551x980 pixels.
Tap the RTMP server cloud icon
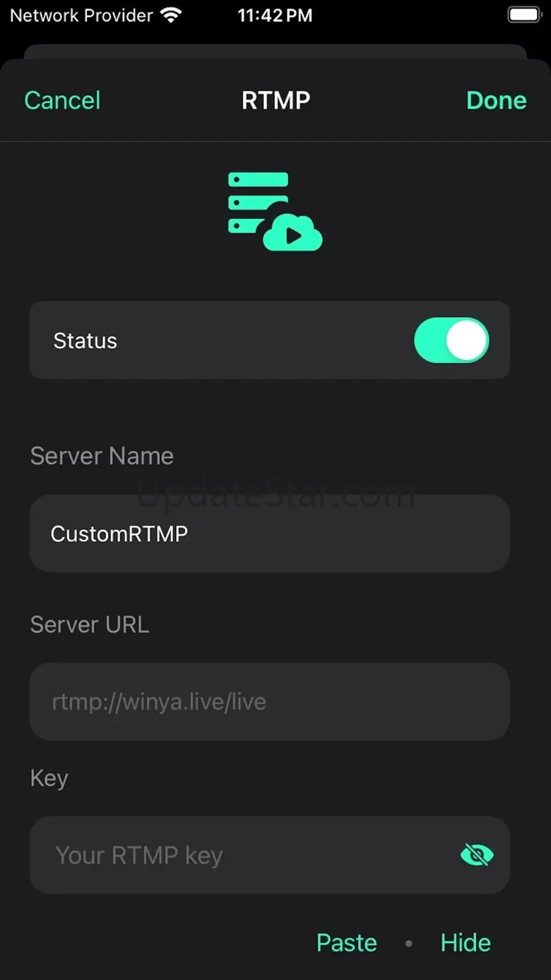[x=275, y=212]
